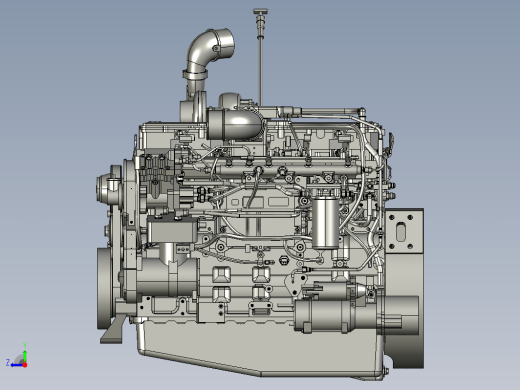Select the front engine support foot bracket
Screen dimensions: 520x390
coord(114,329)
